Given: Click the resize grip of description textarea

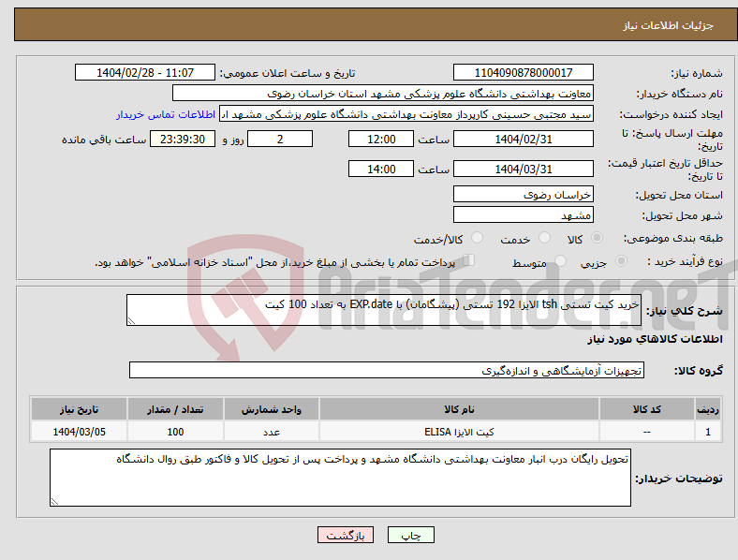Looking at the screenshot, I should coord(131,321).
